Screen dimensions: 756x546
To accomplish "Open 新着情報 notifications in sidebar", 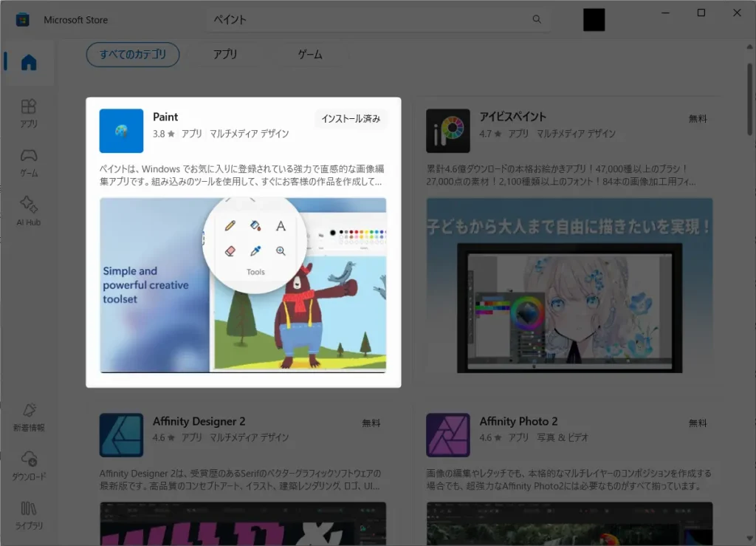I will [x=29, y=417].
